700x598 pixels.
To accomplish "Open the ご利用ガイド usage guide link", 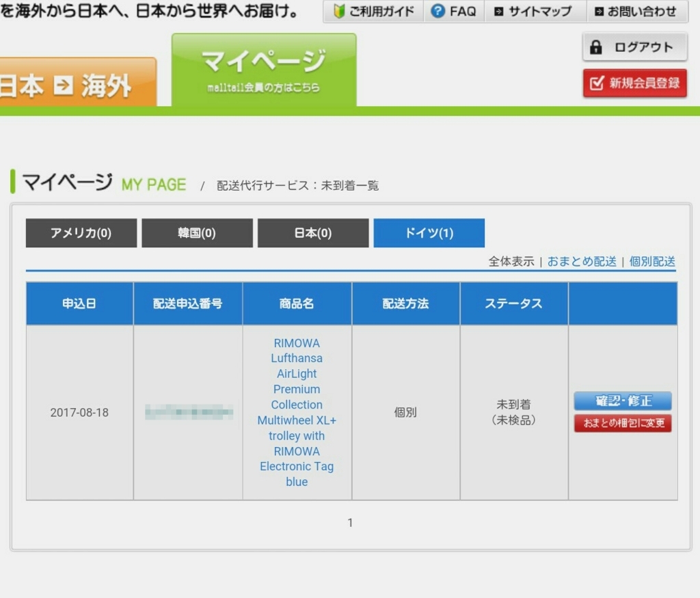I will 374,11.
